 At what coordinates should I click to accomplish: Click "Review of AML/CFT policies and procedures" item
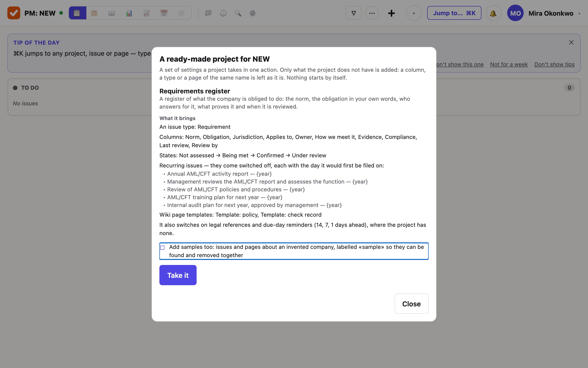point(236,189)
